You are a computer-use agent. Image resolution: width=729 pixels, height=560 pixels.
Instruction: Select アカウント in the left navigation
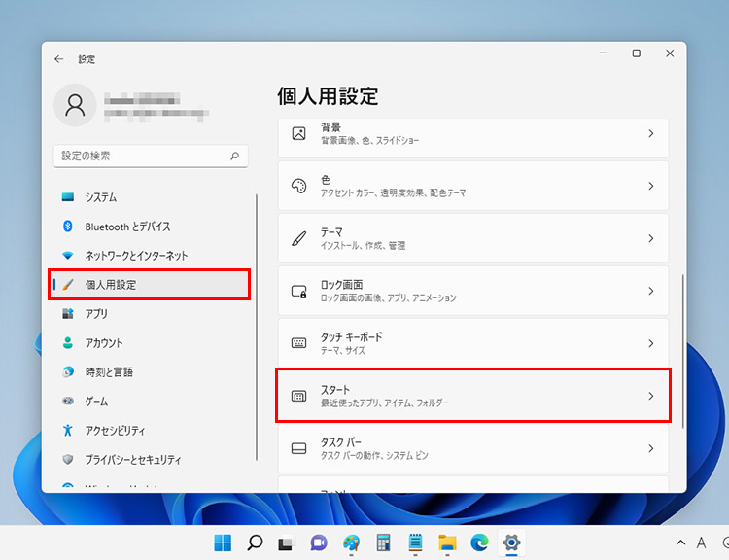104,343
